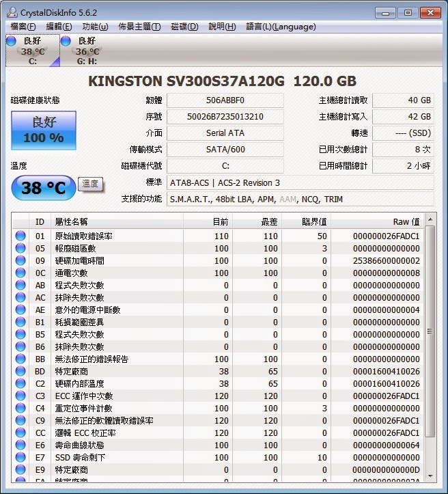Click the small 溫度 button
Image resolution: width=448 pixels, height=494 pixels.
(90, 184)
